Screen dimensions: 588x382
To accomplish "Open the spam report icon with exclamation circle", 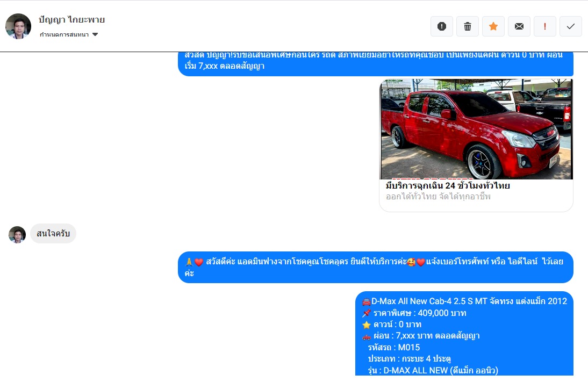I will 442,26.
